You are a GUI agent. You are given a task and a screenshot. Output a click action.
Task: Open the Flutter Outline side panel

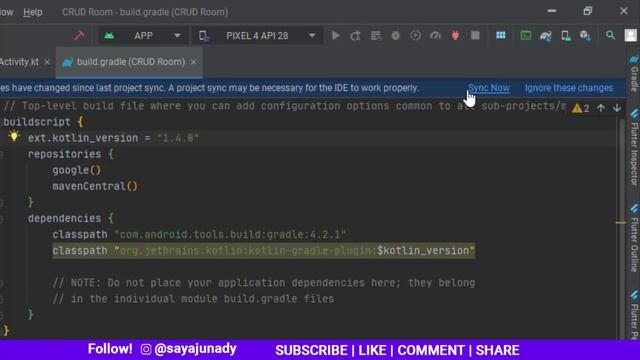(634, 238)
